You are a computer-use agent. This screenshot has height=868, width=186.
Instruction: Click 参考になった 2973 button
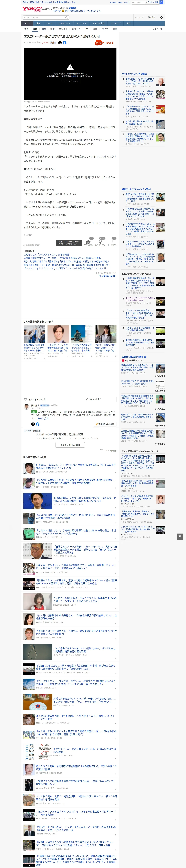point(105,424)
